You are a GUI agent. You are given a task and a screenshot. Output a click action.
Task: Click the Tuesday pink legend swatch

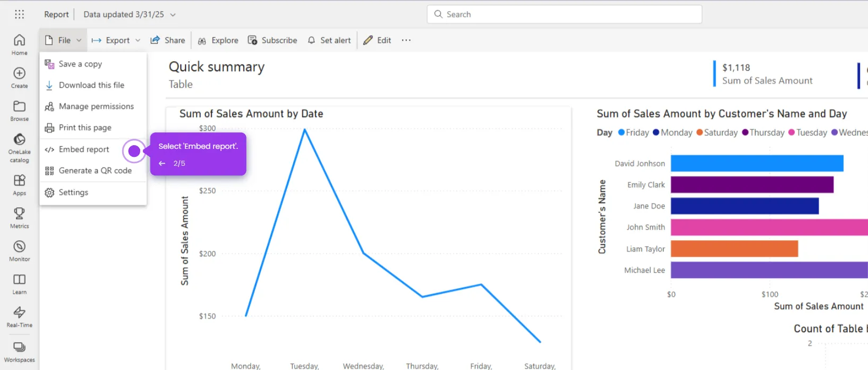792,132
